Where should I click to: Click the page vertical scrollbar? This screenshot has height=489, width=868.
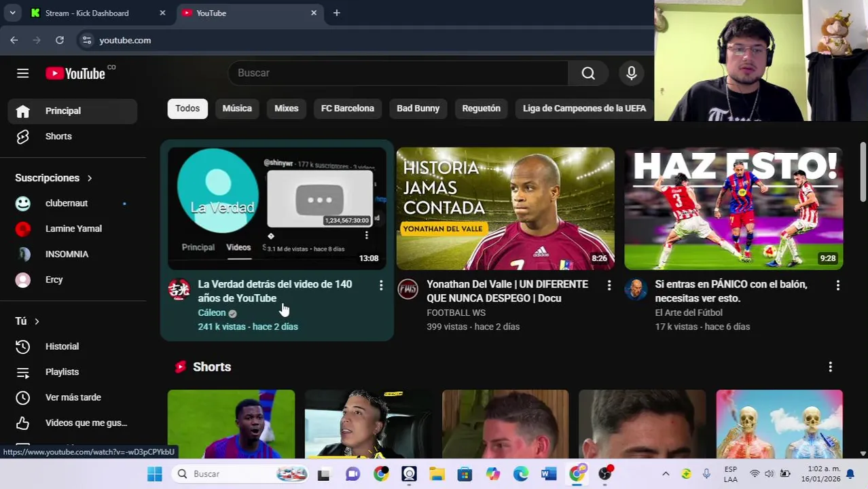863,173
